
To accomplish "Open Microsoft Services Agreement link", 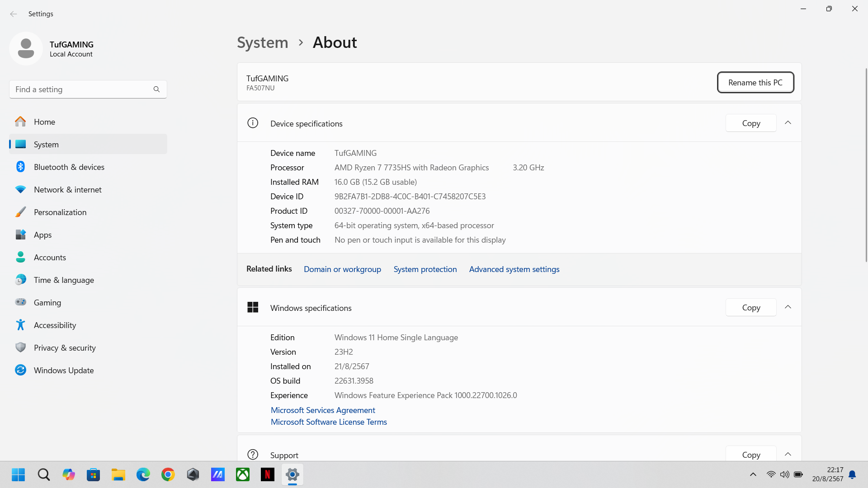I will click(x=323, y=410).
